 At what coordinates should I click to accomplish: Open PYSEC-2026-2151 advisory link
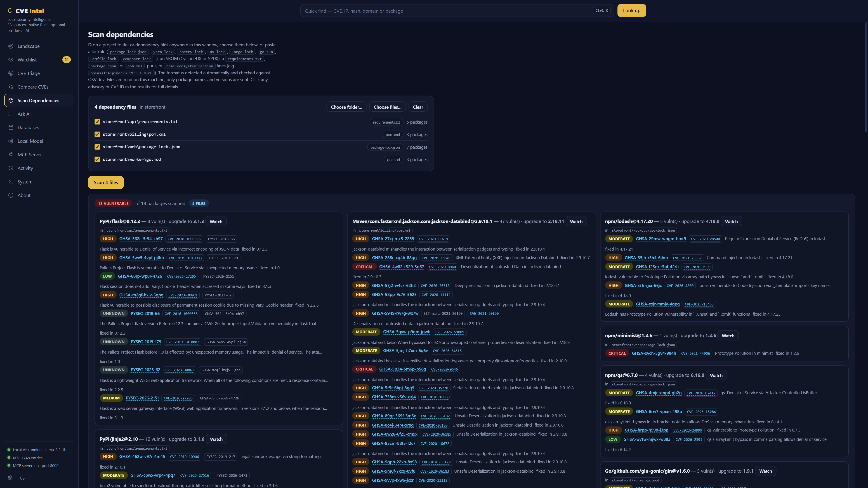[x=142, y=398]
